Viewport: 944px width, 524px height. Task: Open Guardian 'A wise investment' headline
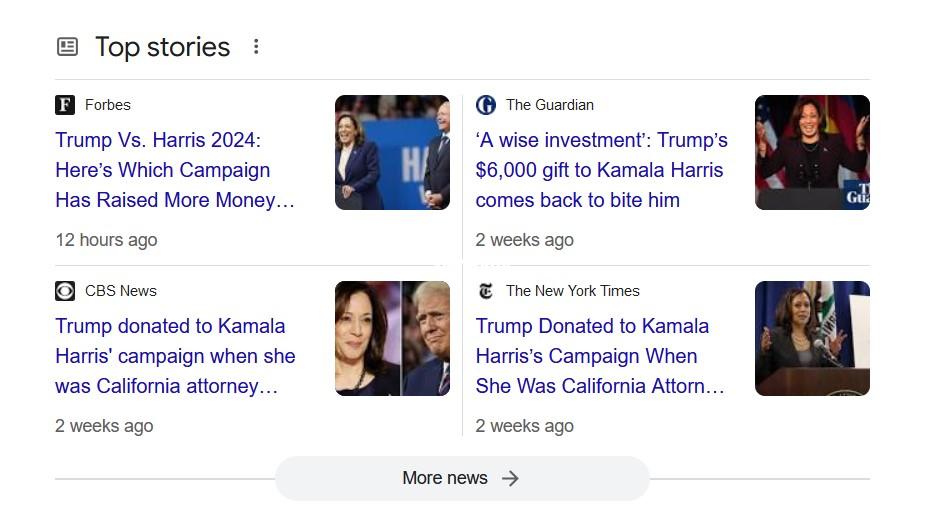[601, 170]
